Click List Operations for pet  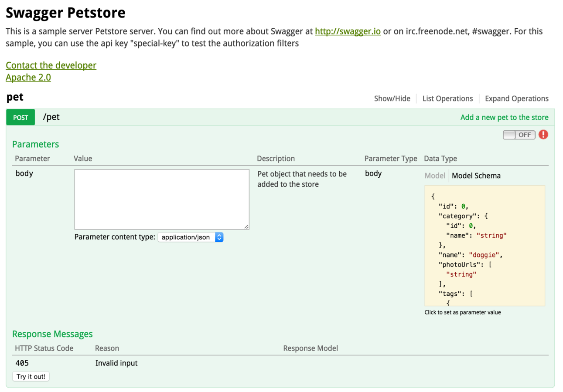[x=447, y=98]
